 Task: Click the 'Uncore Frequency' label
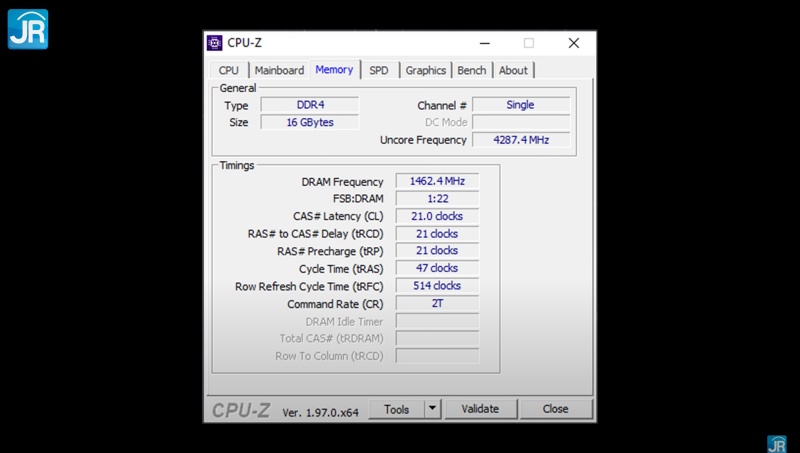tap(423, 140)
